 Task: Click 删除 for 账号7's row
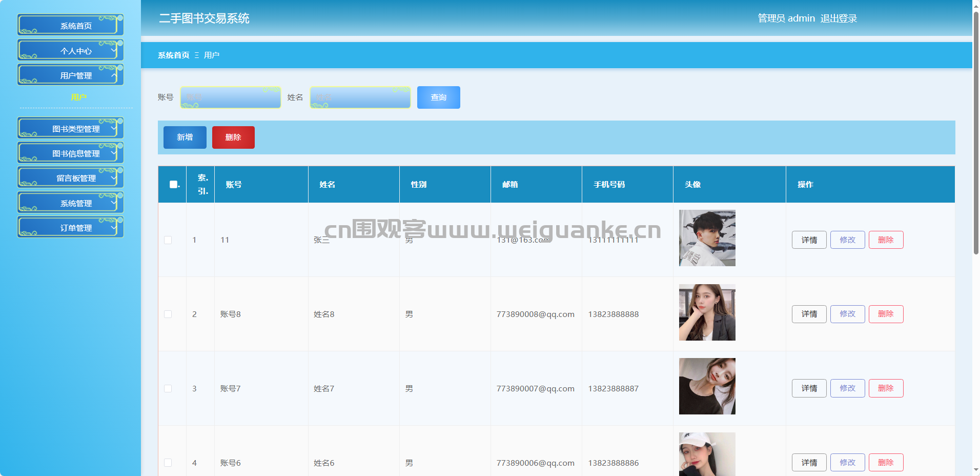point(886,388)
